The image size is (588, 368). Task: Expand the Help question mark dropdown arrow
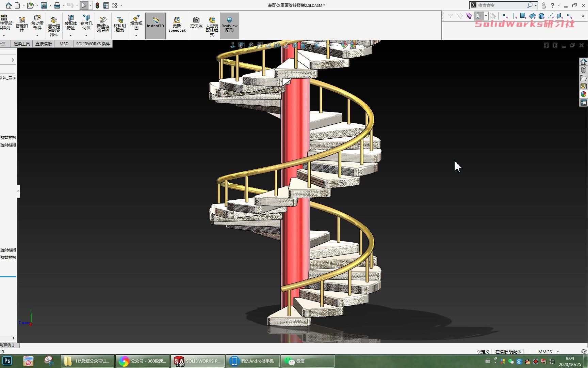pyautogui.click(x=559, y=5)
